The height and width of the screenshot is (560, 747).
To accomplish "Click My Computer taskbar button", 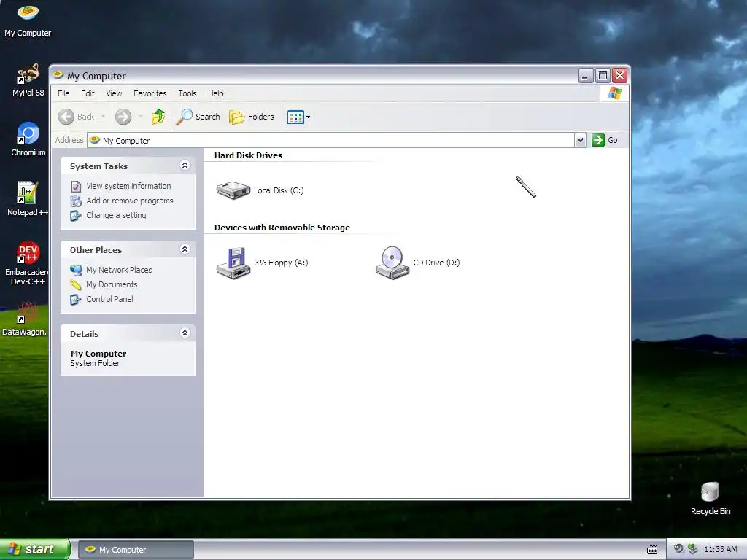I will point(136,550).
